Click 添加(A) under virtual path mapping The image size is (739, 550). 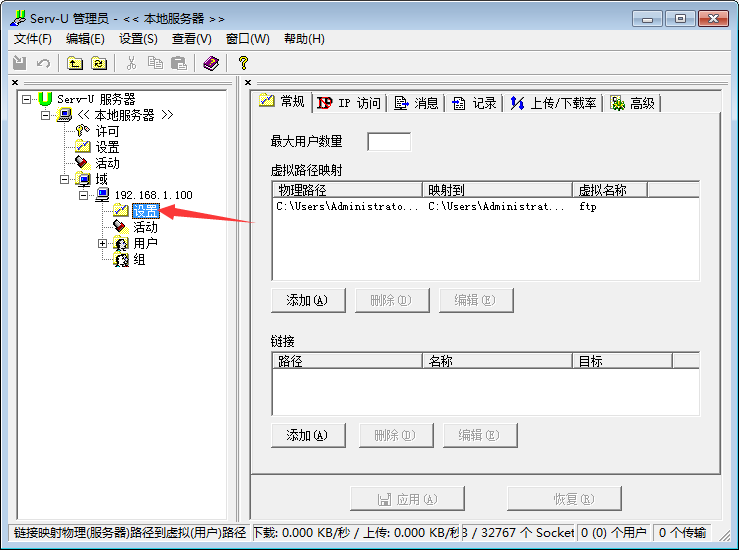pos(308,300)
